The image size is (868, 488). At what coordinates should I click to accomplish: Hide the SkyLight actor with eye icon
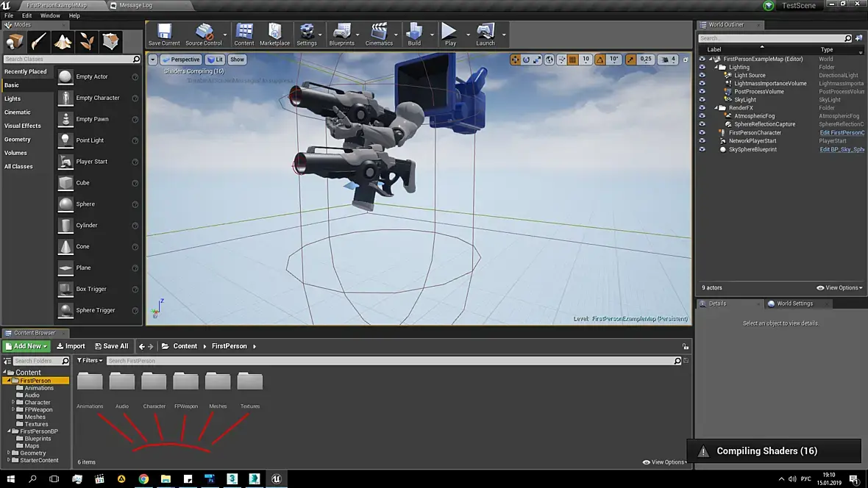(702, 100)
